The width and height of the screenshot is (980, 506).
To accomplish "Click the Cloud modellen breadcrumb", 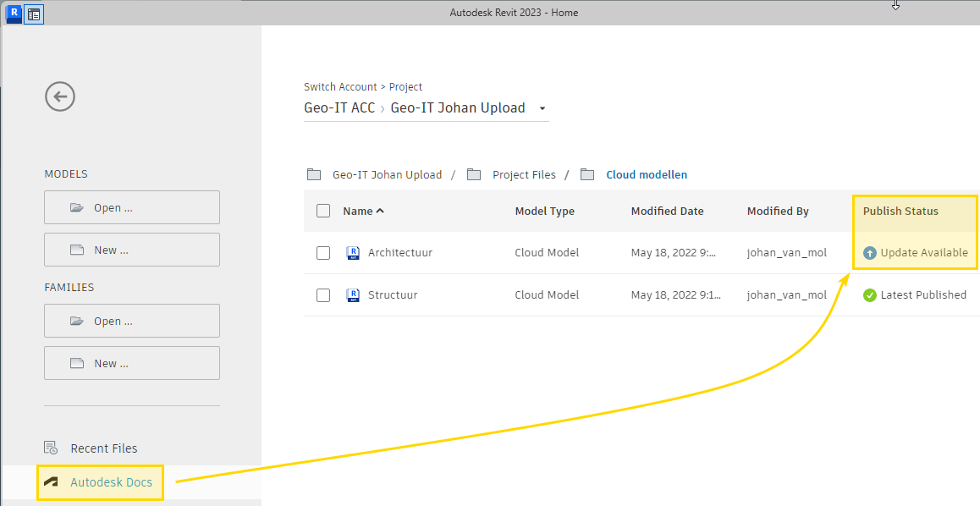I will pos(647,175).
